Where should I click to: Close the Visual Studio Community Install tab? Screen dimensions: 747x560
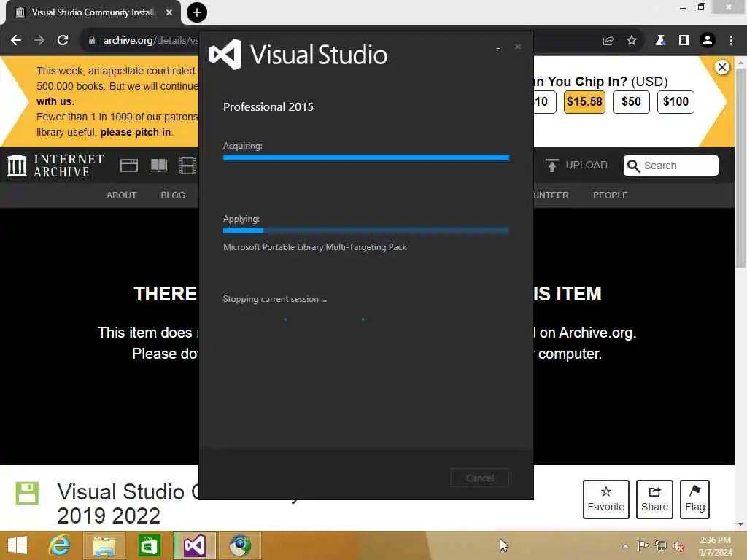click(169, 12)
